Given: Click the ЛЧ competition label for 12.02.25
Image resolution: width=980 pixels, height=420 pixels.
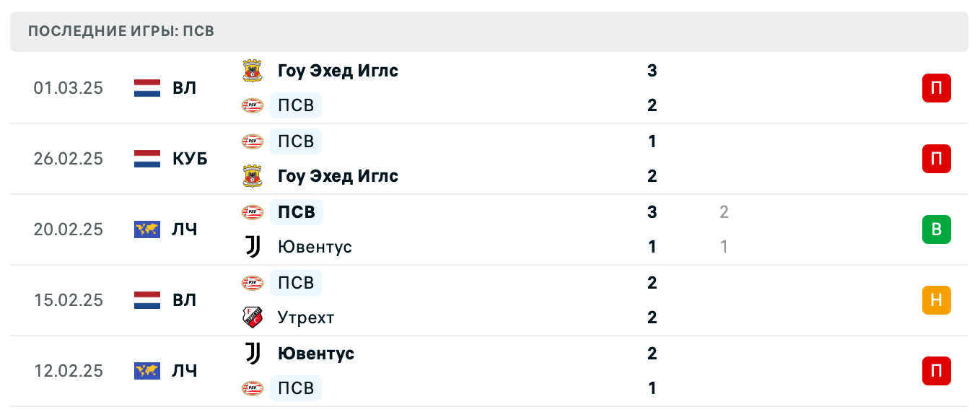Looking at the screenshot, I should tap(185, 371).
